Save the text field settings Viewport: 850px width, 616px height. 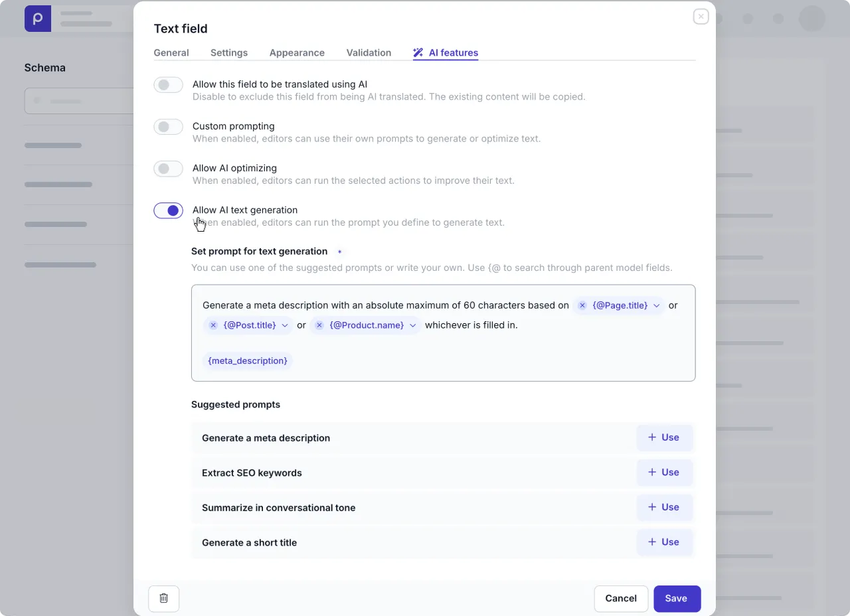point(677,599)
